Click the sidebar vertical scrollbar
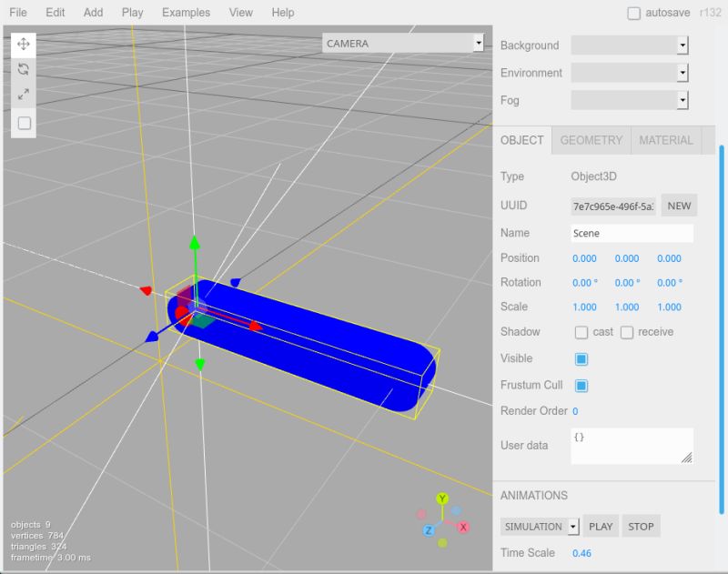Viewport: 728px width, 574px height. (x=722, y=329)
